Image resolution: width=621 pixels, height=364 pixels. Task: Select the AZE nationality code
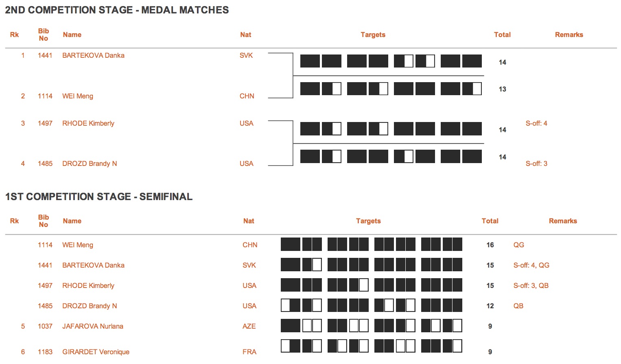(249, 326)
